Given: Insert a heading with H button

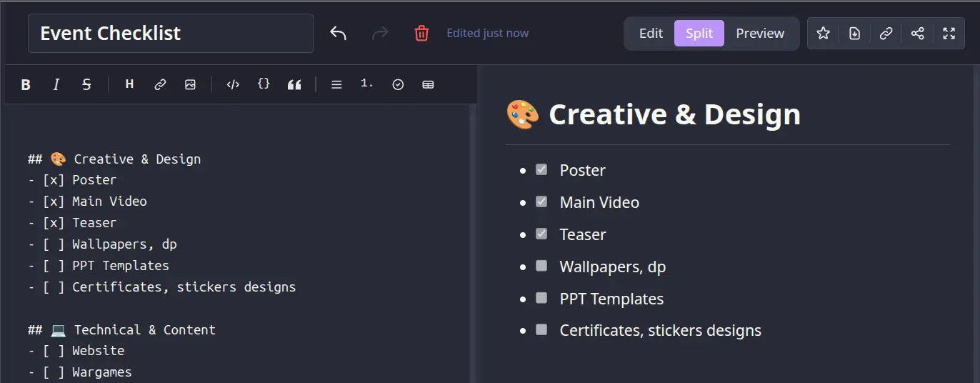Looking at the screenshot, I should (x=129, y=84).
